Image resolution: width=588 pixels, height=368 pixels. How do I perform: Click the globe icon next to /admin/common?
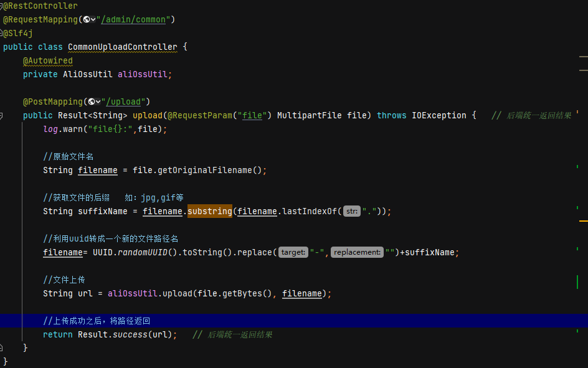tap(86, 19)
